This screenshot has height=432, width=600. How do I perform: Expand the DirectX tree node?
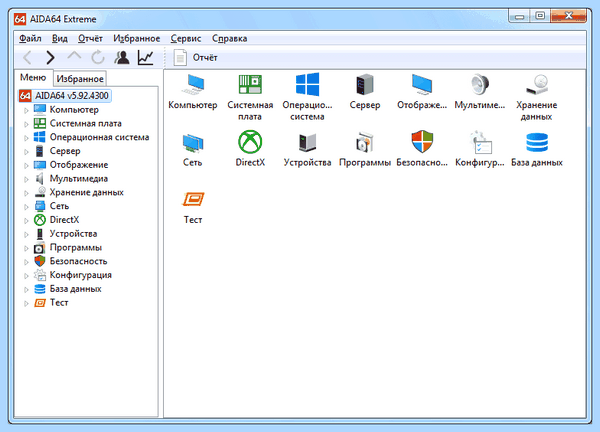click(26, 220)
